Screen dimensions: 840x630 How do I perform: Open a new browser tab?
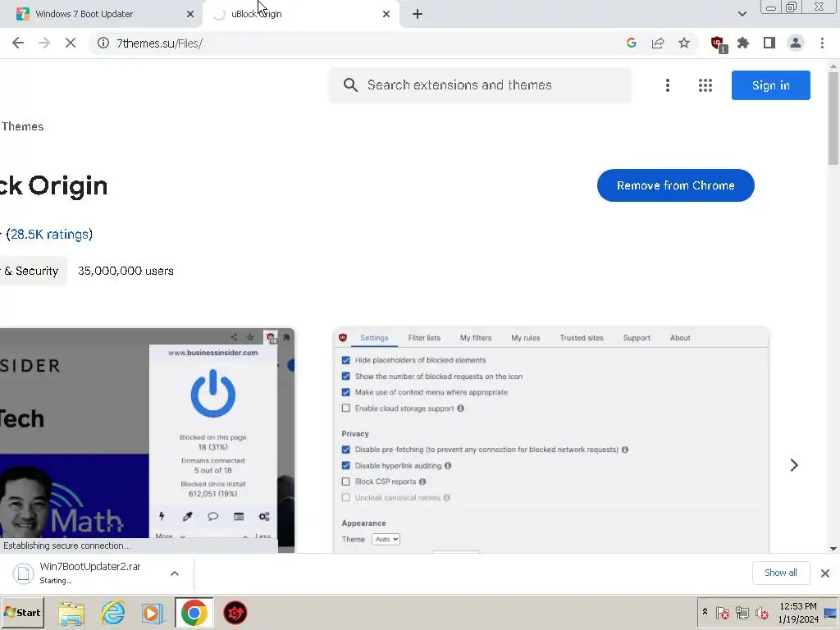pos(418,14)
